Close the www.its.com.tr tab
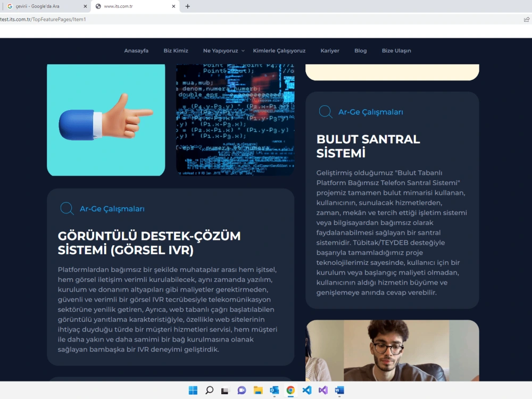The image size is (532, 399). tap(173, 6)
